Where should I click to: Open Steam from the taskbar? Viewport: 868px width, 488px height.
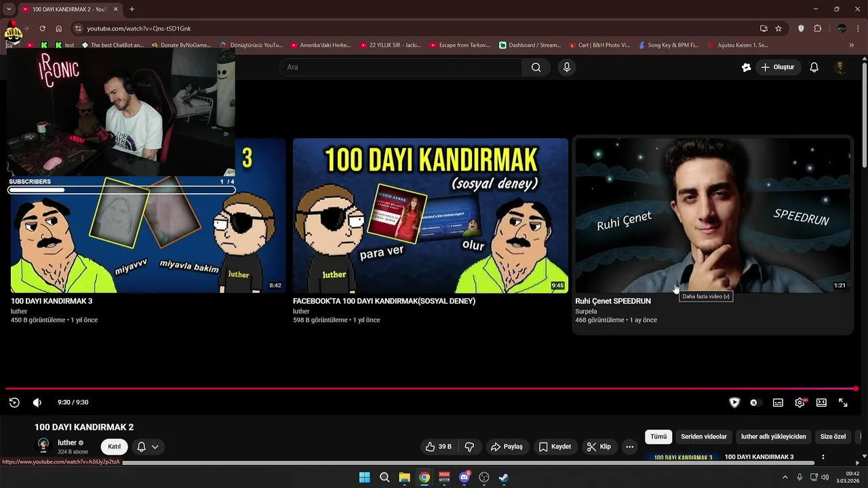click(504, 477)
